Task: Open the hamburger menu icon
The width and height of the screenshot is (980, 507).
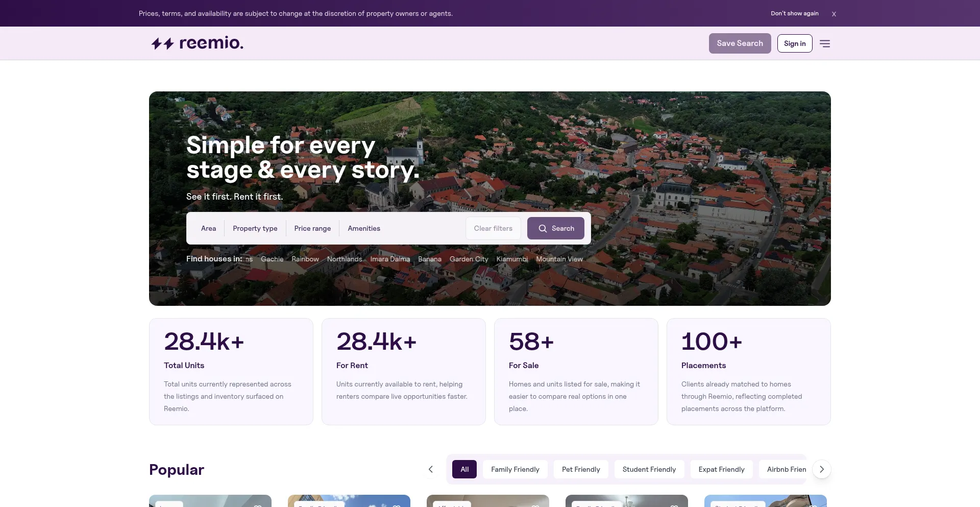Action: click(825, 43)
